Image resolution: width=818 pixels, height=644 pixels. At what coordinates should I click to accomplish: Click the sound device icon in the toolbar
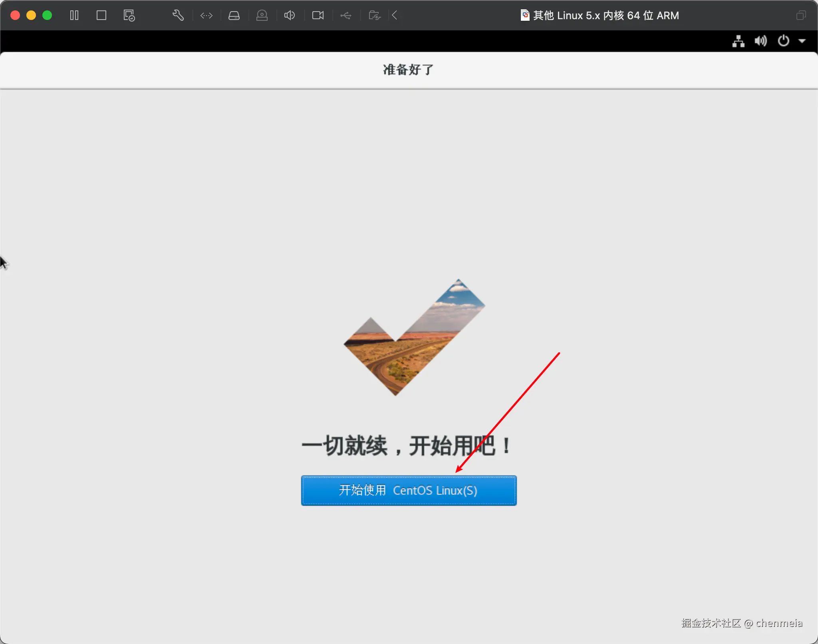click(289, 15)
